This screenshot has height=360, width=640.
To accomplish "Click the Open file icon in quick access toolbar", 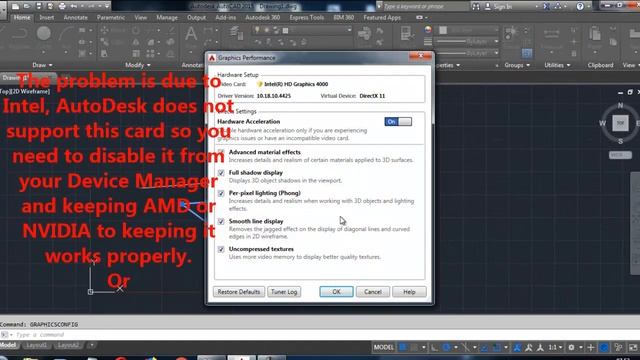I will click(x=27, y=6).
